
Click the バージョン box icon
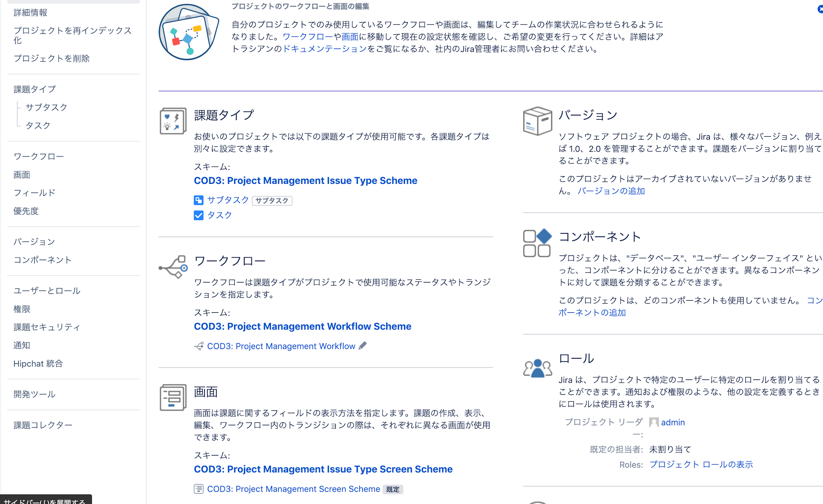[x=537, y=121]
